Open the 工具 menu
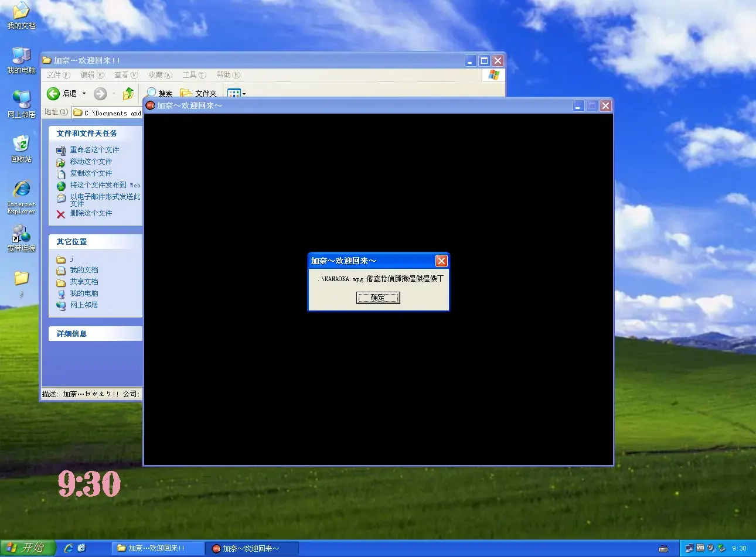Image resolution: width=756 pixels, height=557 pixels. point(194,75)
